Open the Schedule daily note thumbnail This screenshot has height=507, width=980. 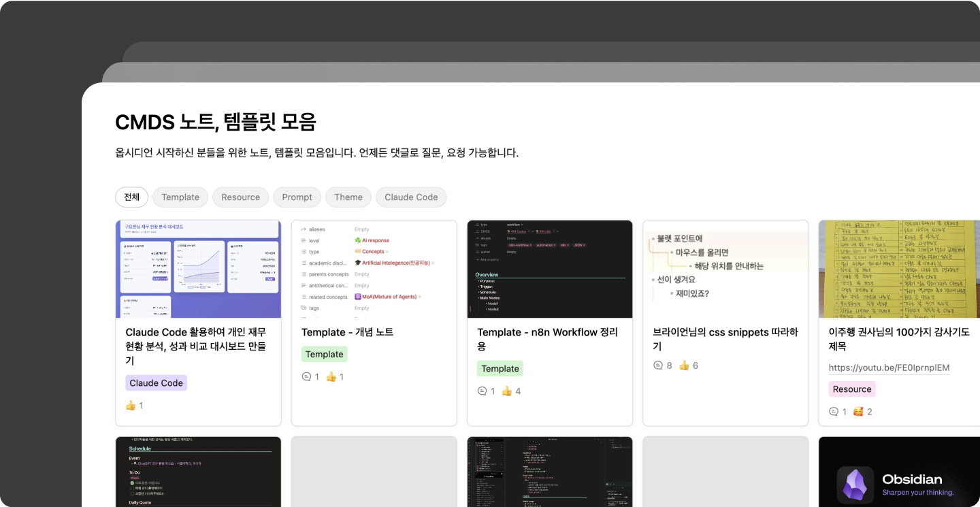coord(199,472)
